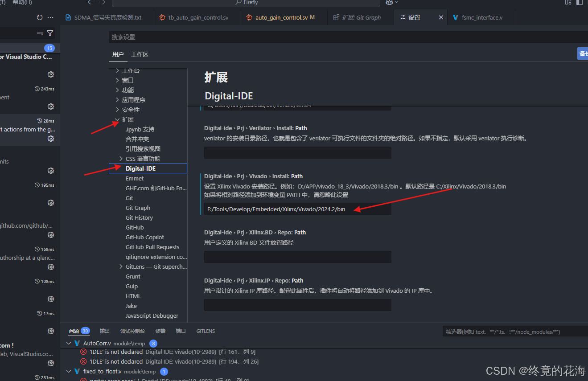
Task: Open the 帮助(H) help menu
Action: point(22,2)
